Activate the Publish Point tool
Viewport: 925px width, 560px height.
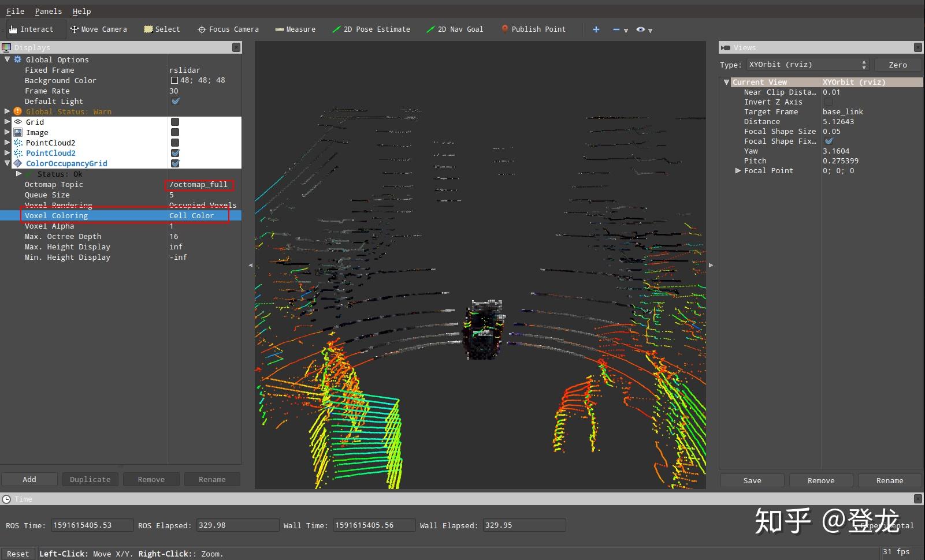point(533,29)
